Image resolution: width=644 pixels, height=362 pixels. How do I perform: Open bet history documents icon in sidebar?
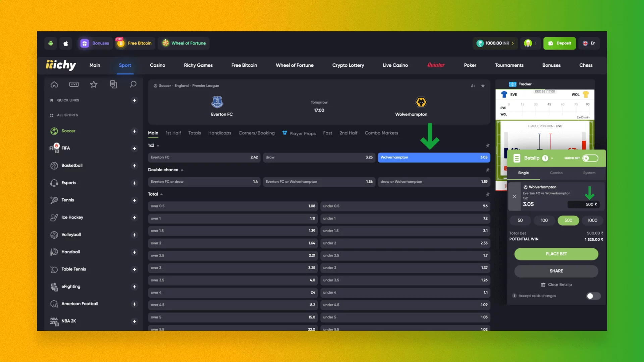point(113,84)
